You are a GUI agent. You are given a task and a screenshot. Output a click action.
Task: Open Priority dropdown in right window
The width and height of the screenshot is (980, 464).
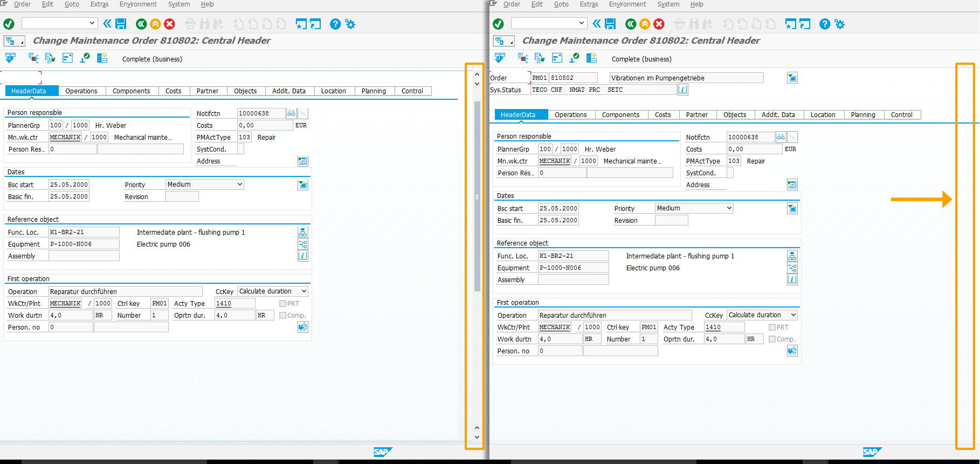pos(729,208)
